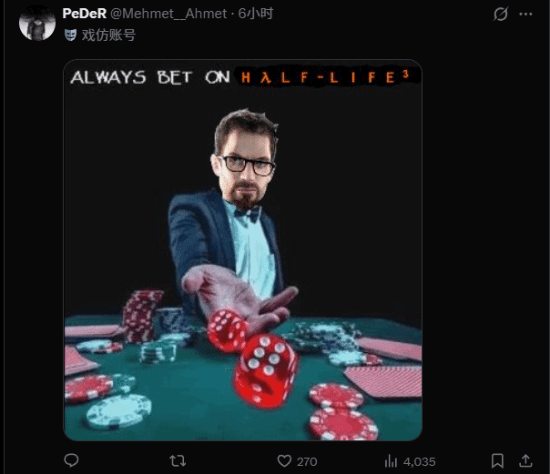The height and width of the screenshot is (474, 550).
Task: Click the 6小时 timestamp
Action: coord(255,14)
